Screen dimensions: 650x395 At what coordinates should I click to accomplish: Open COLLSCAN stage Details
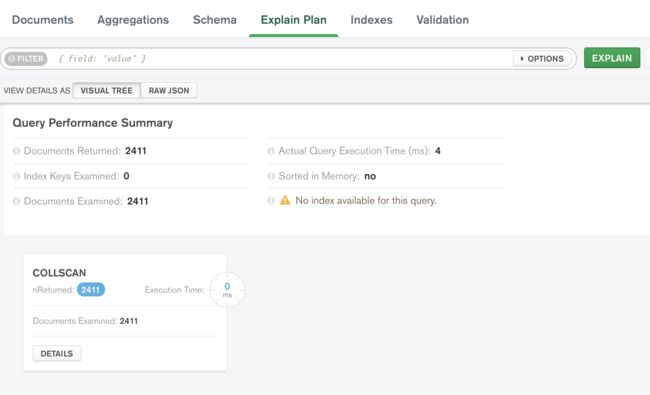(57, 354)
